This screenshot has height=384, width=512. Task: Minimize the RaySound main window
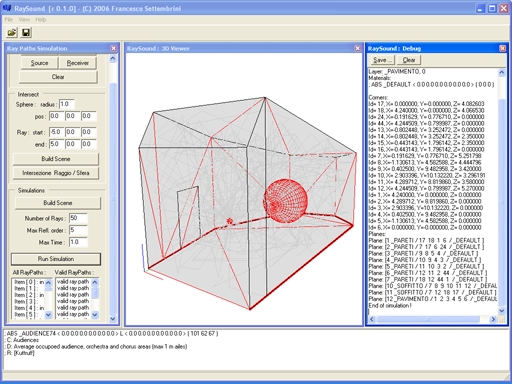(x=480, y=8)
